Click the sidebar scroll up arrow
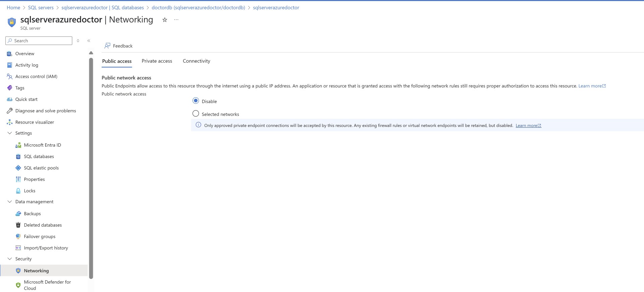The width and height of the screenshot is (644, 292). tap(91, 53)
